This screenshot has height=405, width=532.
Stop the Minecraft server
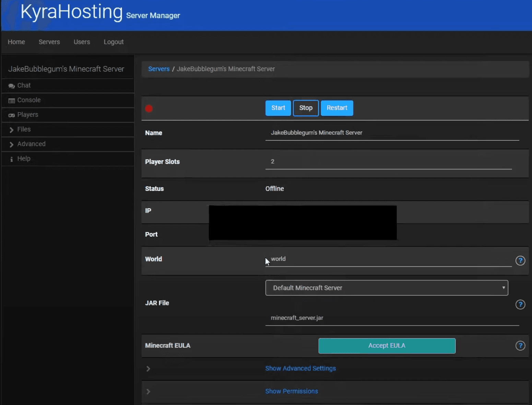[x=306, y=108]
